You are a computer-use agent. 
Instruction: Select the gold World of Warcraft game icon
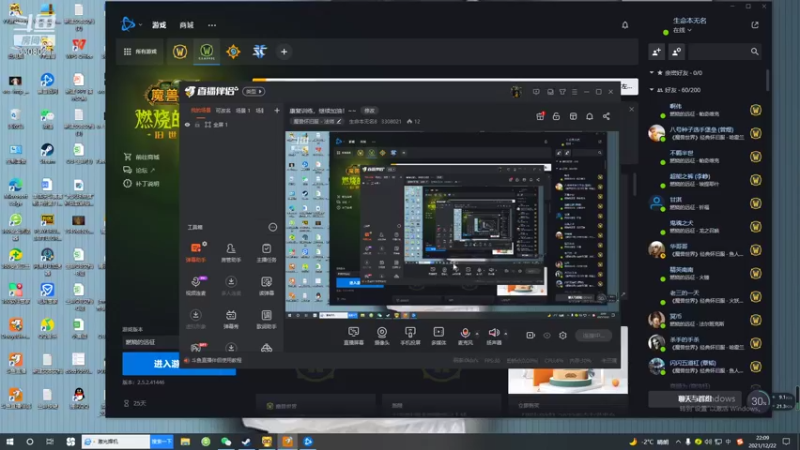pos(180,52)
